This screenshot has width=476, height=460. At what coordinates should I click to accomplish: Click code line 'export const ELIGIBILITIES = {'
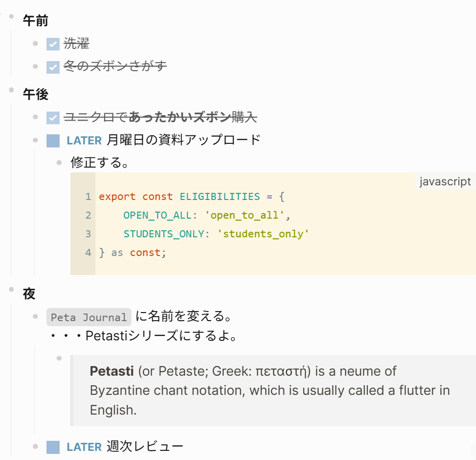pyautogui.click(x=192, y=196)
